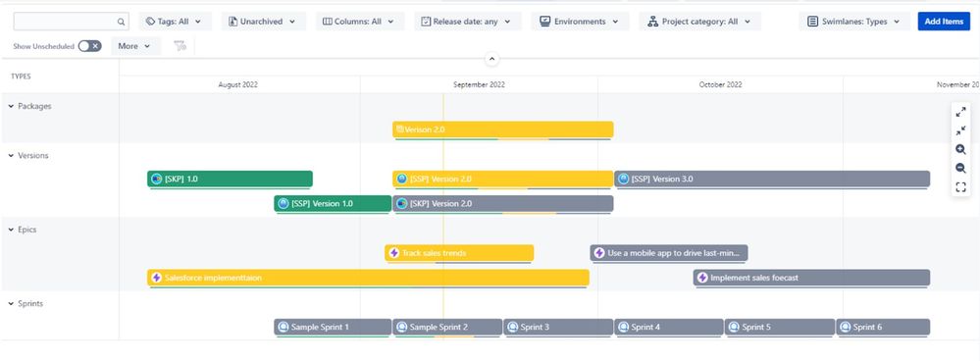The image size is (980, 361).
Task: Collapse the Versions swimlane
Action: pyautogui.click(x=11, y=156)
